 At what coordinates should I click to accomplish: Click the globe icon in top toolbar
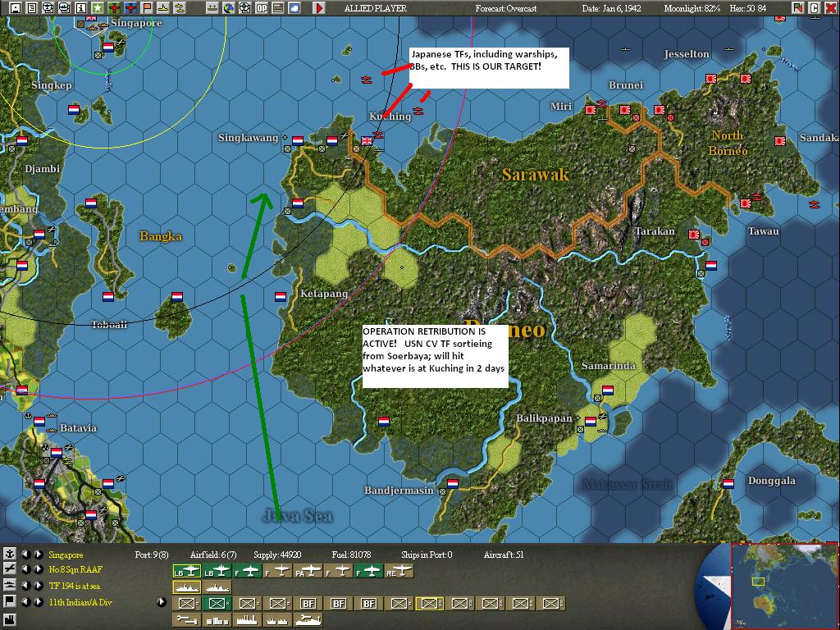click(230, 8)
